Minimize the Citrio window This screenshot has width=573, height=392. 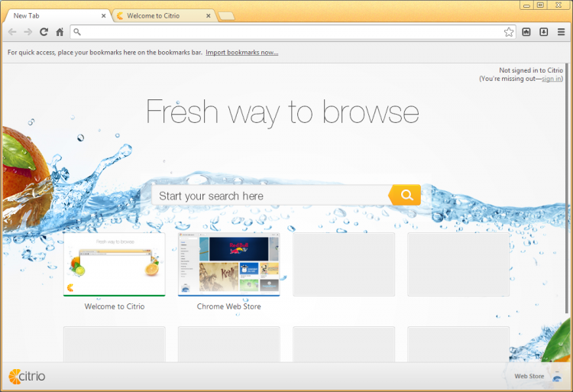pos(526,5)
